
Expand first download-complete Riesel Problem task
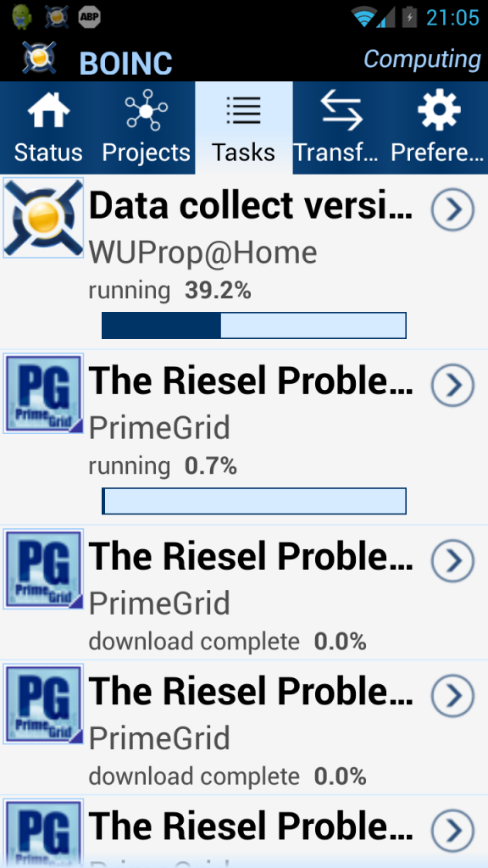[x=452, y=560]
